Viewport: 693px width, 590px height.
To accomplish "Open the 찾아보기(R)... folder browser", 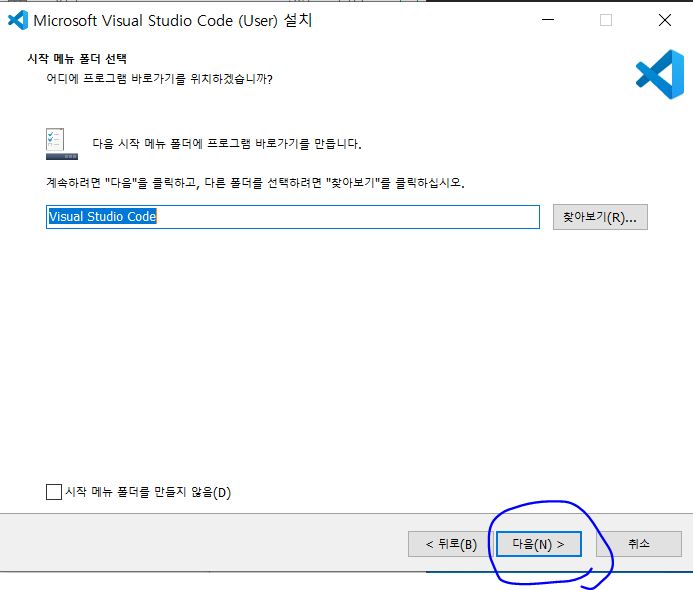I will click(x=600, y=217).
